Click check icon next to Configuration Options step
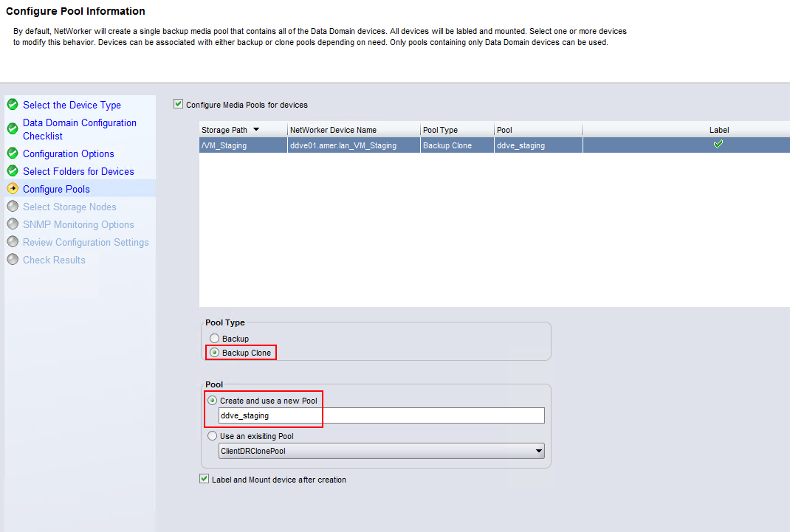Viewport: 790px width, 532px height. 13,153
